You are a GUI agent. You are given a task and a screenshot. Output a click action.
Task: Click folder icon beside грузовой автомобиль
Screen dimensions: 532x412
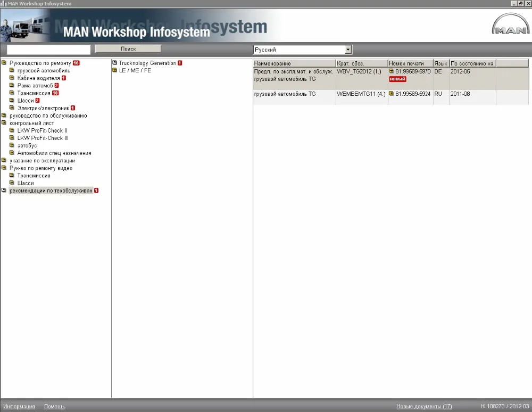12,70
